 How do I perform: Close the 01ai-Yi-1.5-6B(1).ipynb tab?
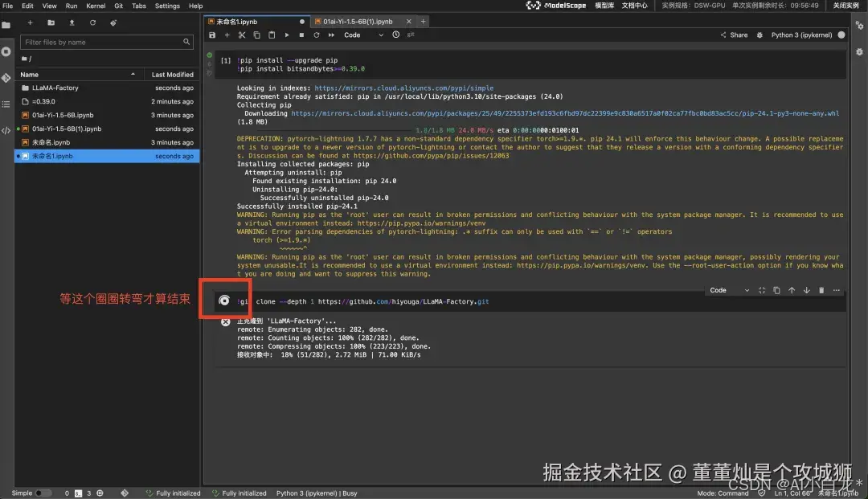(x=409, y=22)
